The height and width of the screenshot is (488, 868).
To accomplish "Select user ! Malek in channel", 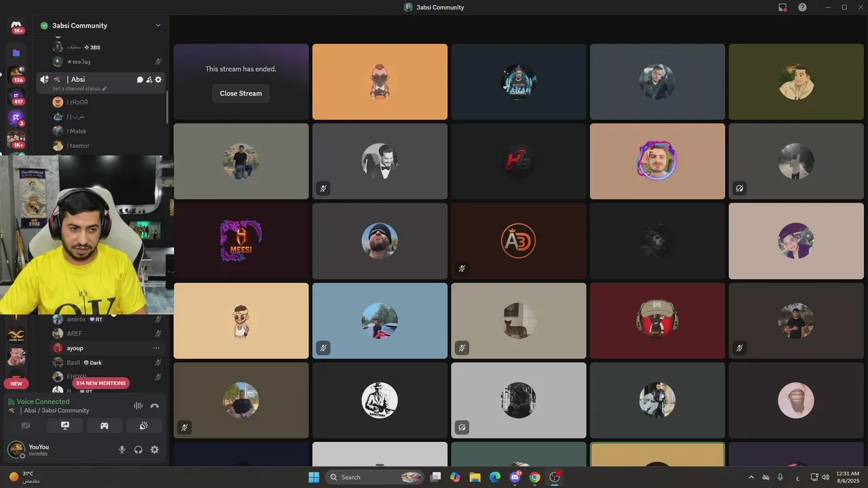I will point(101,131).
